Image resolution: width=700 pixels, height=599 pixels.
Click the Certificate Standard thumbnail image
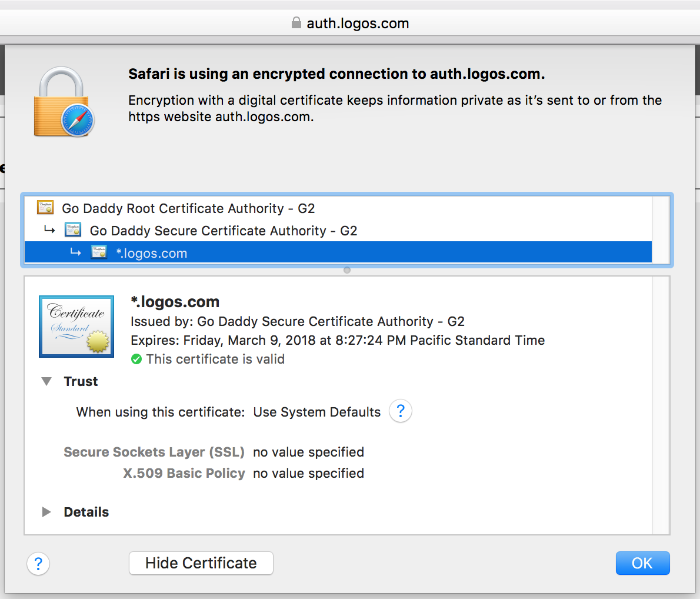point(76,327)
